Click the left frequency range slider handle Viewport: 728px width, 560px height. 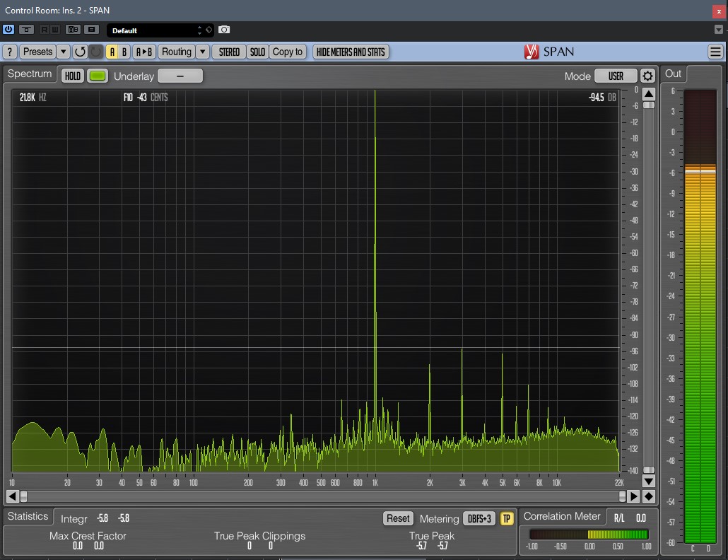coord(24,496)
